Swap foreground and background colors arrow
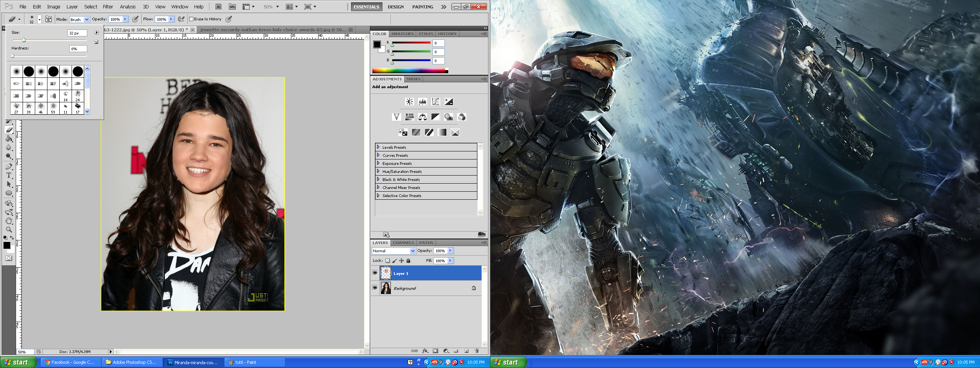Viewport: 980px width, 368px height. 12,238
